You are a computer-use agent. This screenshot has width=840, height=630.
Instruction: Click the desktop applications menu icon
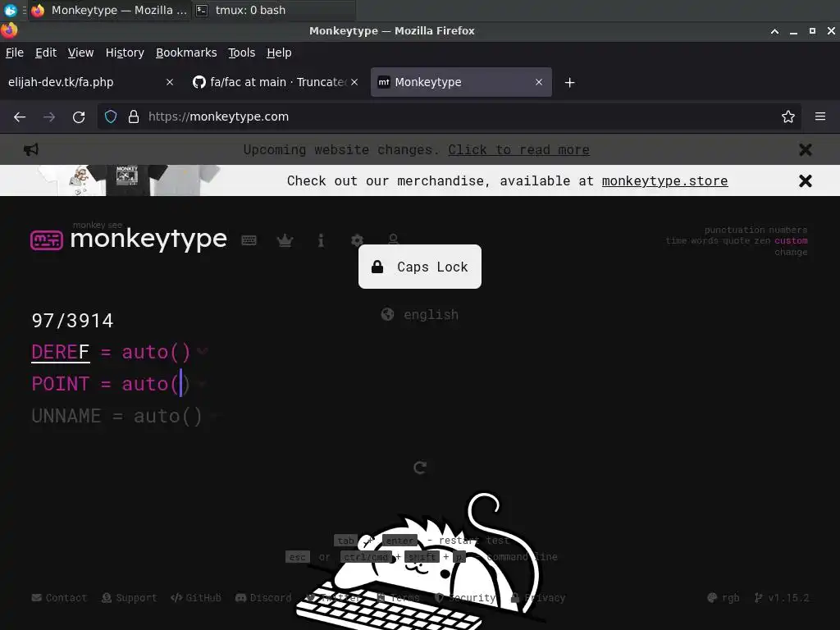[10, 10]
